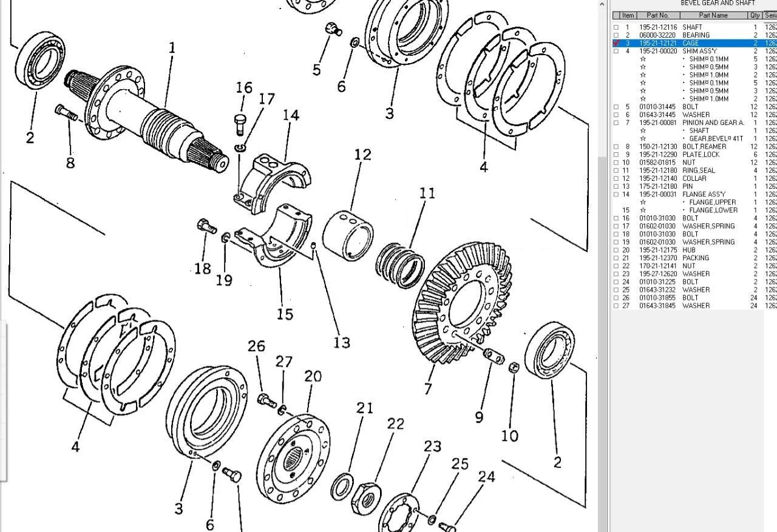Click the star icon beside GEAR,BEVEL 41T
Image resolution: width=777 pixels, height=532 pixels.
[643, 138]
